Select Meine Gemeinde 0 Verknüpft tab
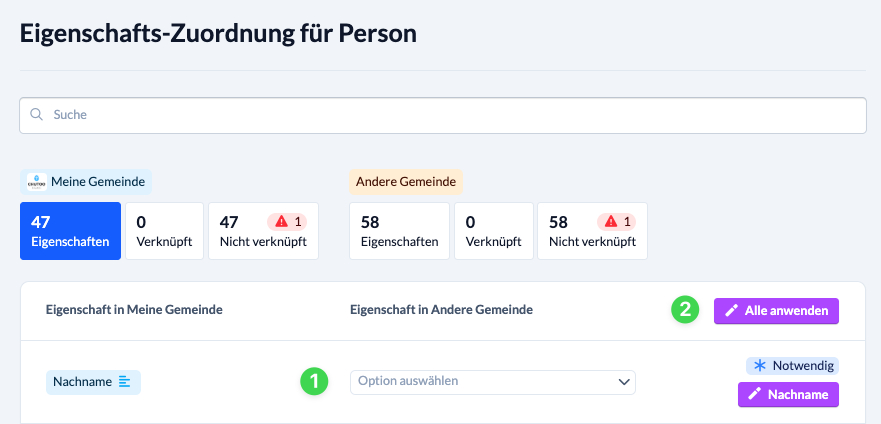 pos(165,231)
